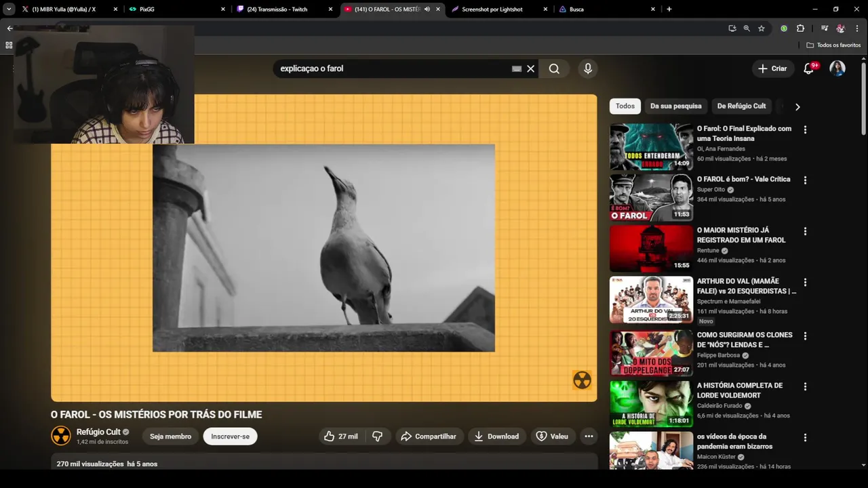Open options for COMO SURGIRAM OS CLONES video
868x488 pixels.
click(805, 335)
